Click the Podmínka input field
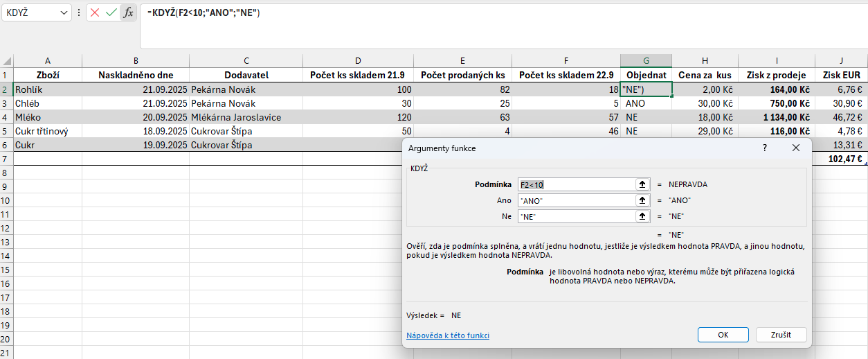This screenshot has width=868, height=359. tap(576, 184)
